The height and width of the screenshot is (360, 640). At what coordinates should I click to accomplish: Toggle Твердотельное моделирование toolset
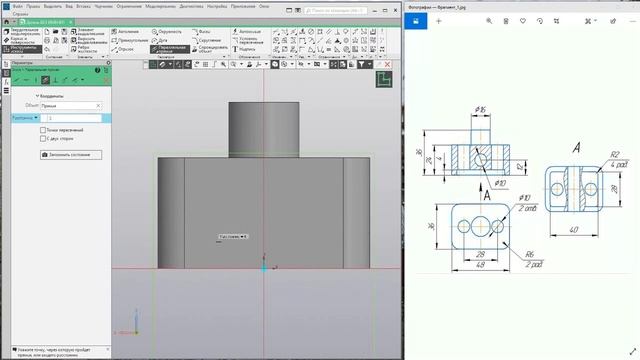point(21,32)
